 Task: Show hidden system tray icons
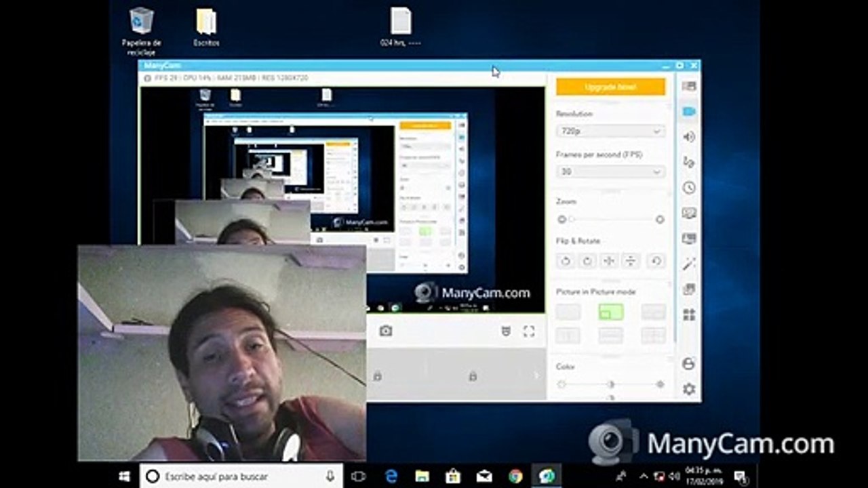point(644,476)
